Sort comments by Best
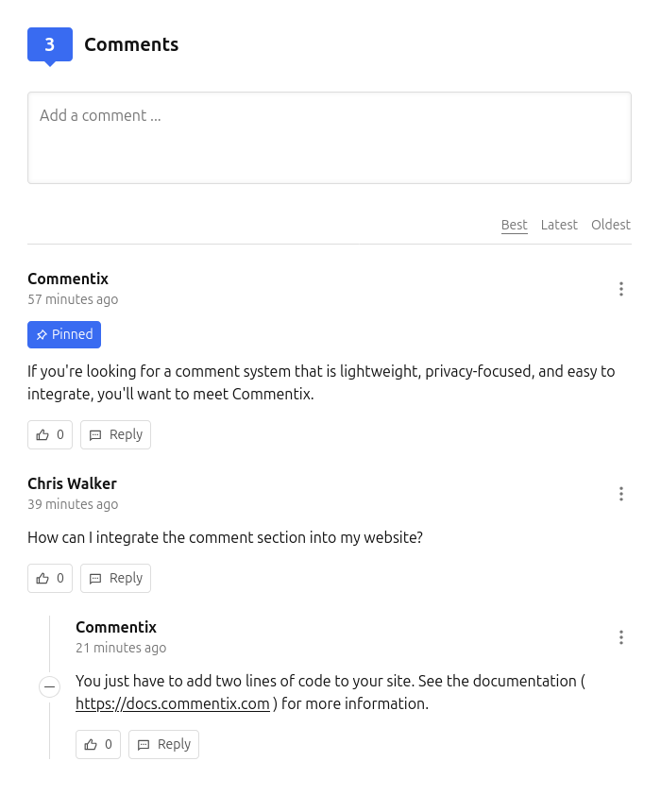Image resolution: width=661 pixels, height=812 pixels. [x=515, y=225]
